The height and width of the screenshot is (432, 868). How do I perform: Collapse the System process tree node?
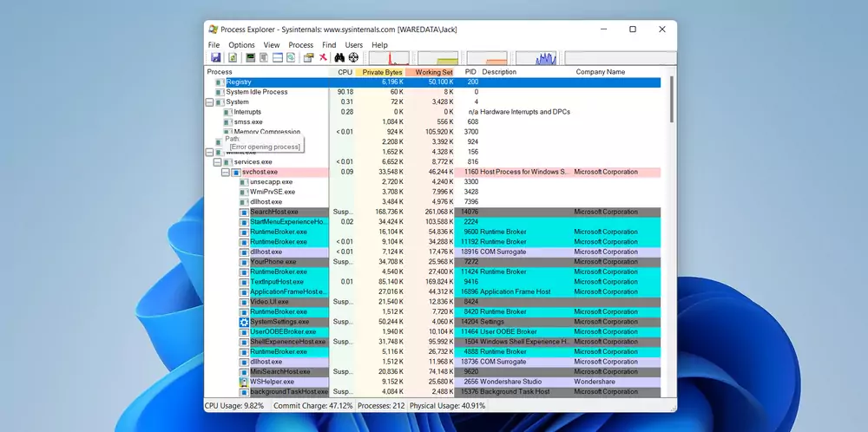click(x=209, y=102)
